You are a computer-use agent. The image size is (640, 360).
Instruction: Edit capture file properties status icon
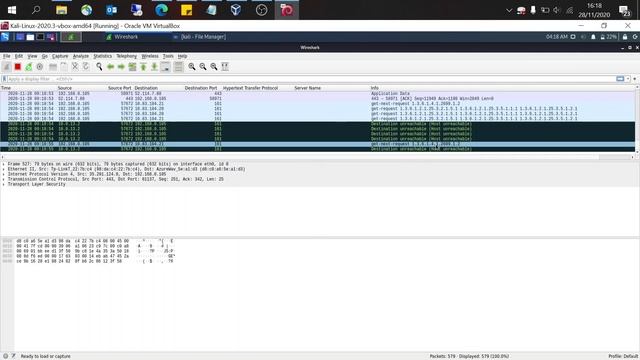click(x=13, y=356)
